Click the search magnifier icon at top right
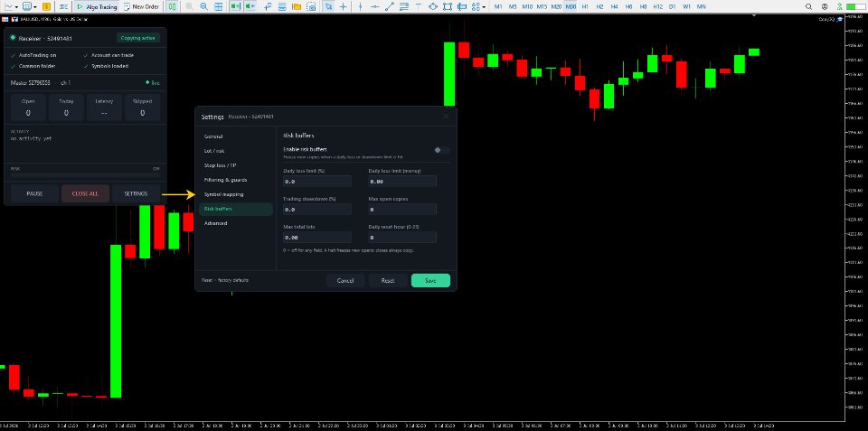This screenshot has height=431, width=868. 809,6
